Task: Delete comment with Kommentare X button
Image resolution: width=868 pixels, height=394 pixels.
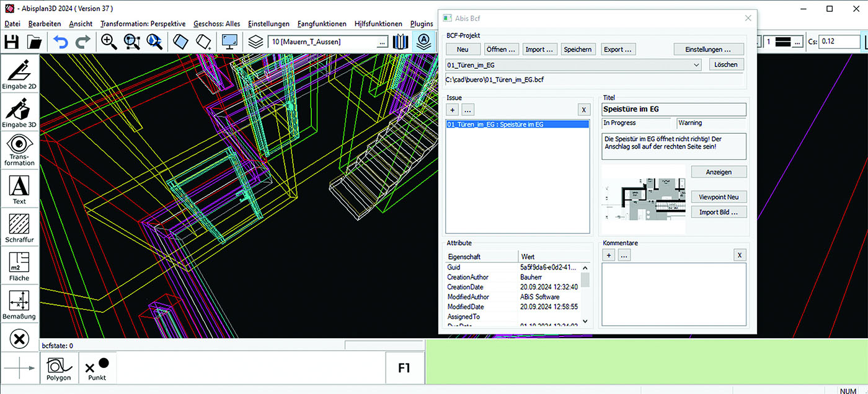Action: pos(739,255)
